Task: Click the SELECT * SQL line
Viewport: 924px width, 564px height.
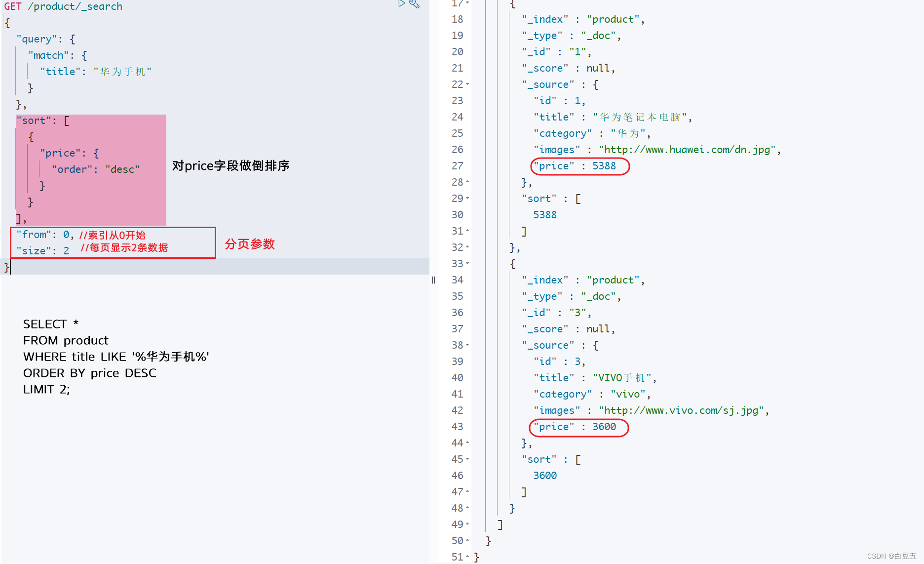Action: [51, 324]
